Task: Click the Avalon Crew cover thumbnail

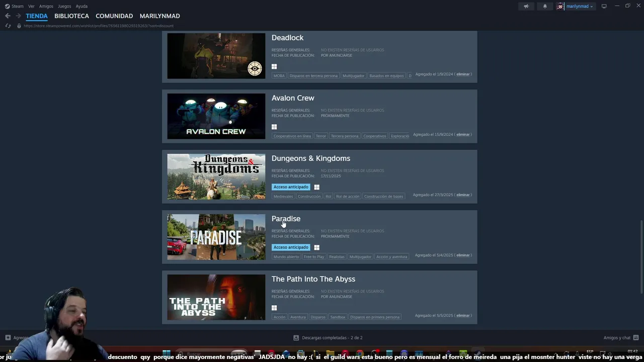Action: [x=216, y=116]
